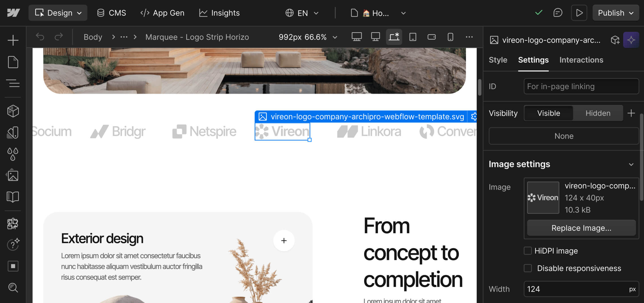Viewport: 644px width, 303px height.
Task: Open the Navigator panel
Action: pyautogui.click(x=13, y=83)
